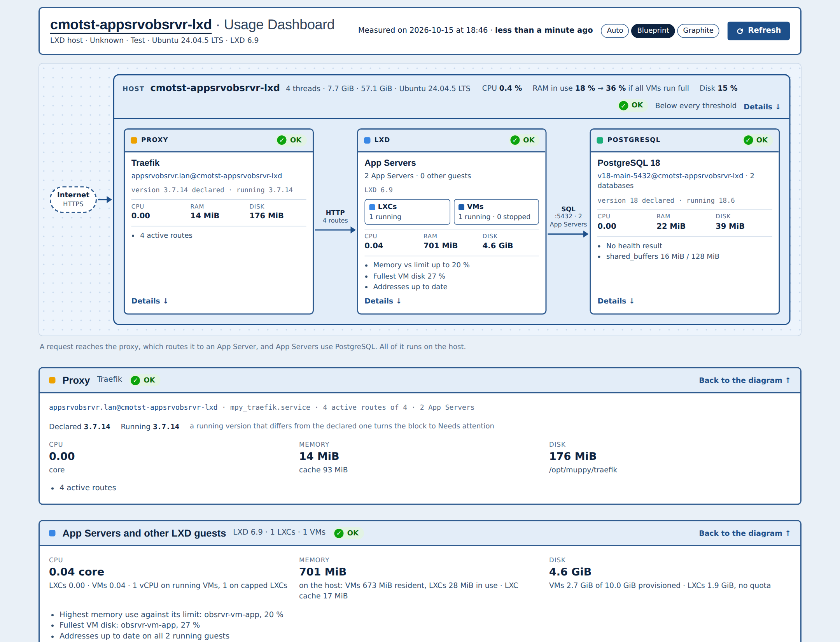Image resolution: width=840 pixels, height=642 pixels.
Task: Switch to the Graphite theme
Action: (698, 30)
